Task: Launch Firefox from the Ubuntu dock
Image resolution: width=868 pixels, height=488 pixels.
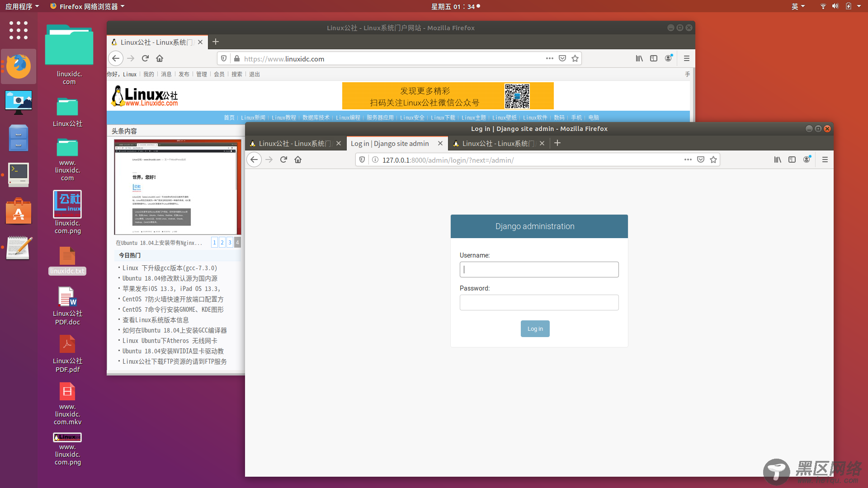Action: [19, 66]
